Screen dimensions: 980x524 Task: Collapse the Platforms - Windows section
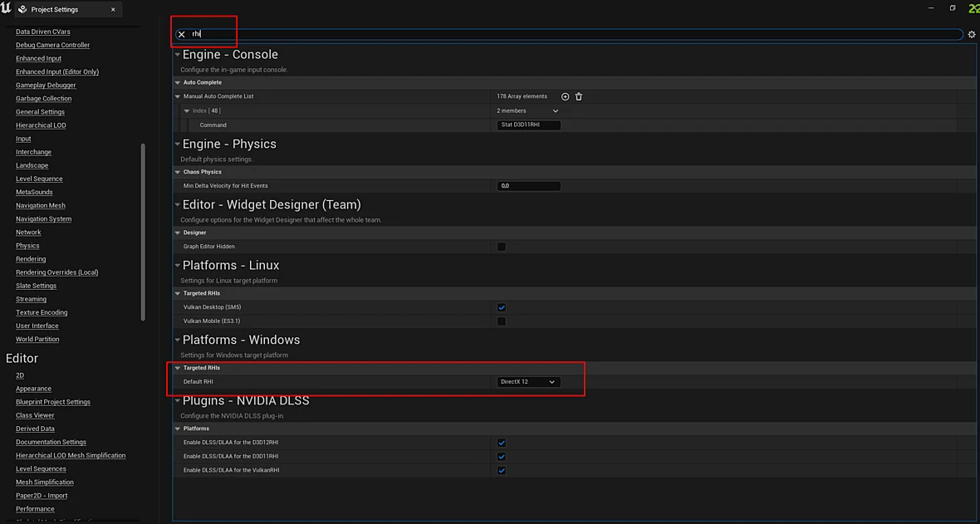click(178, 340)
